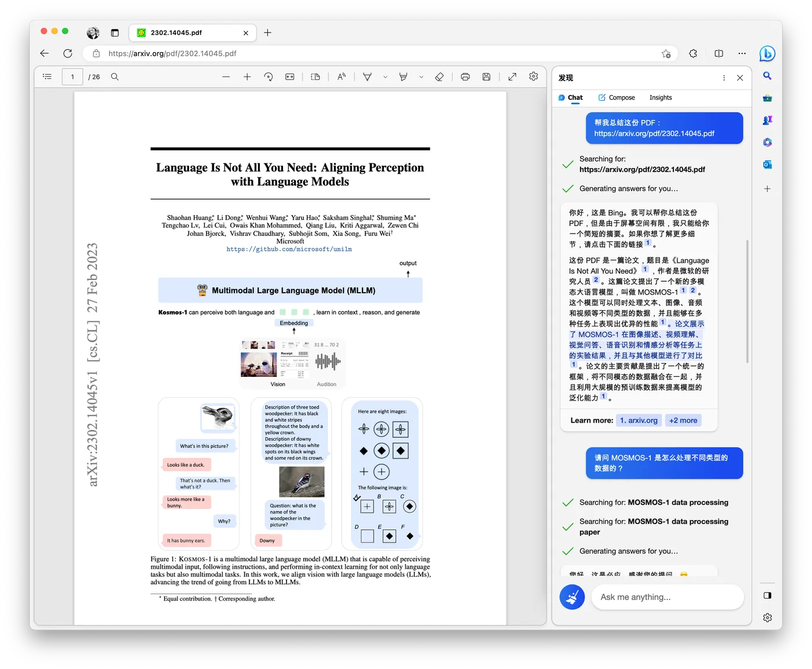812x669 pixels.
Task: Expand Draw tool options dropdown
Action: [385, 77]
